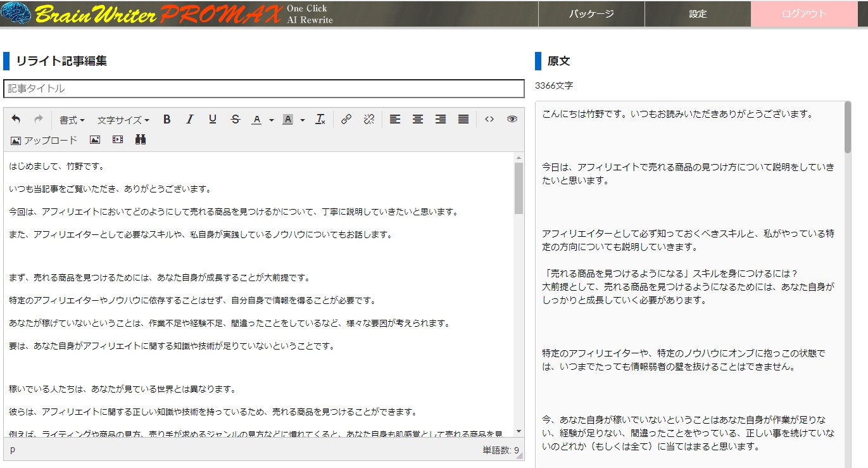
Task: Open the 設定 settings menu
Action: click(x=698, y=14)
